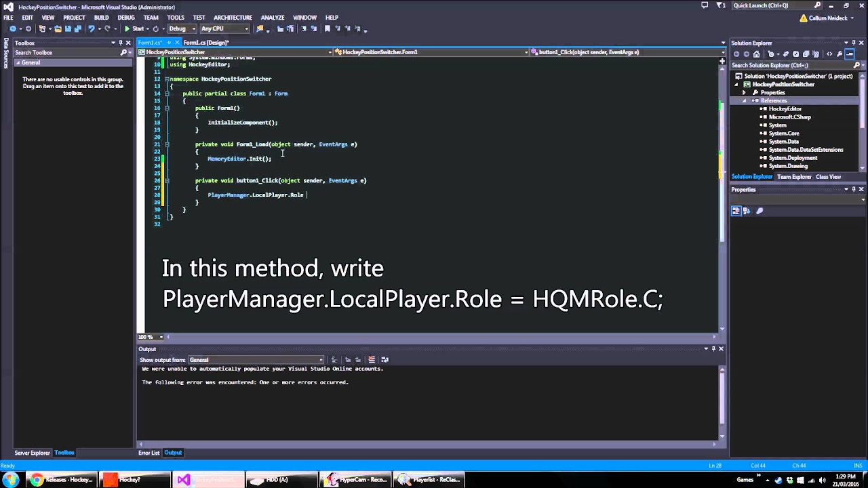Viewport: 868px width, 488px height.
Task: Click the New Project toolbar icon
Action: pyautogui.click(x=42, y=28)
